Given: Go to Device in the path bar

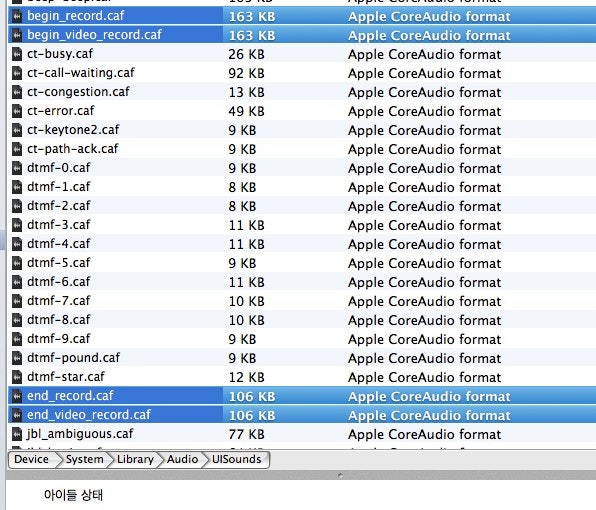Looking at the screenshot, I should point(31,459).
